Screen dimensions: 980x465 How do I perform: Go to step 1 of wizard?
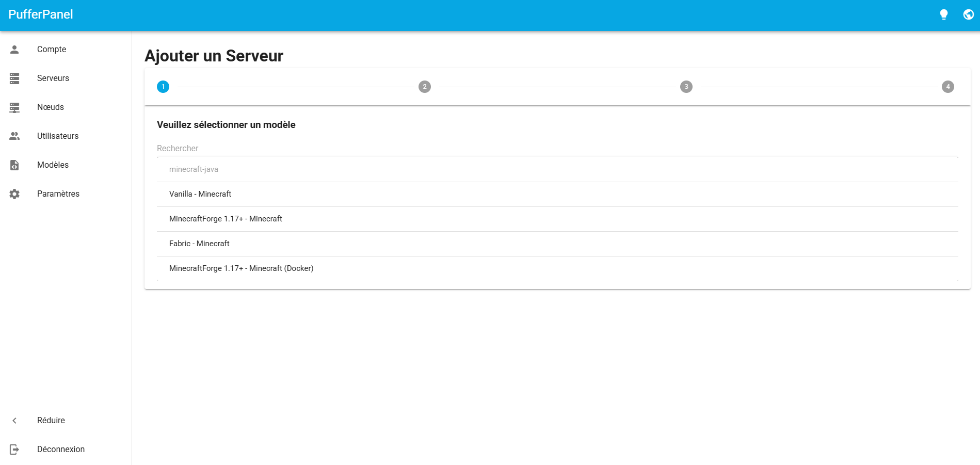click(163, 87)
